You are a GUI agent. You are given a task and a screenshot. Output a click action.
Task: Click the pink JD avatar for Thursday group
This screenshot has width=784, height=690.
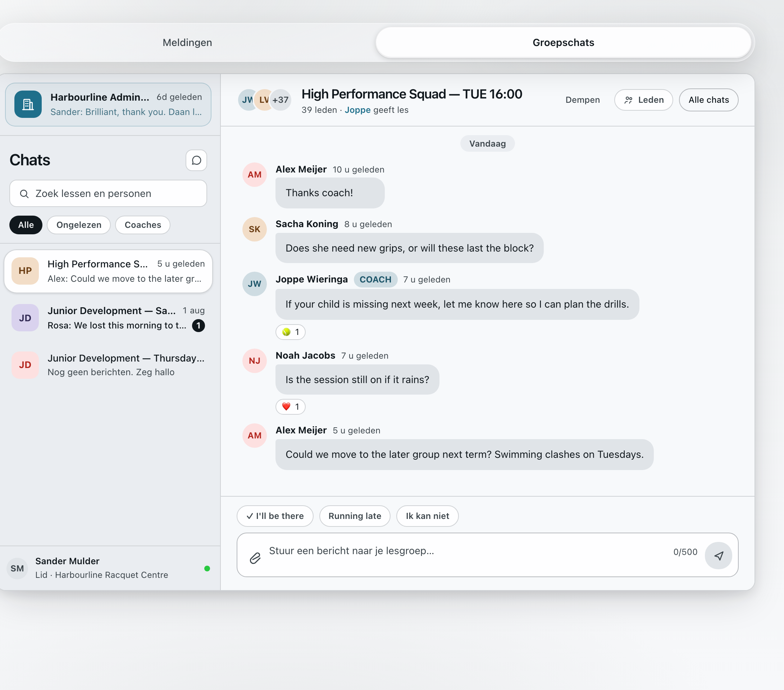pos(25,365)
